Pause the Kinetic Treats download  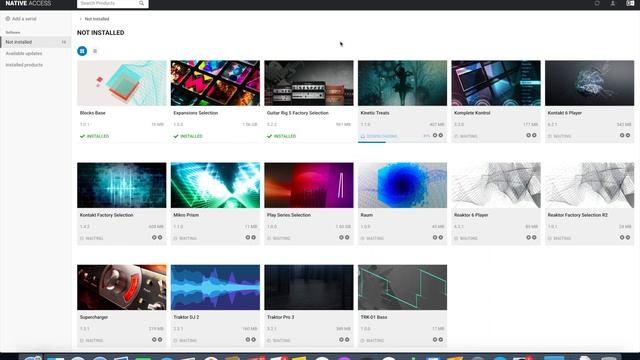coord(435,136)
